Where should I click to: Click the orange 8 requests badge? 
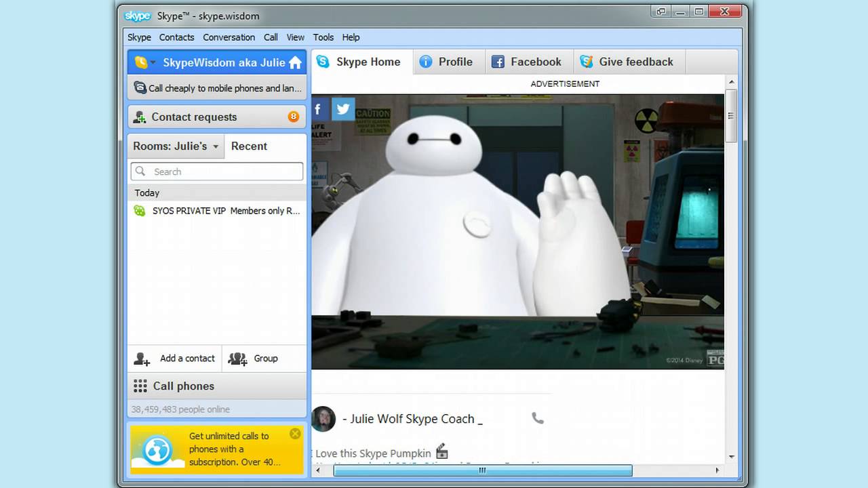[294, 117]
